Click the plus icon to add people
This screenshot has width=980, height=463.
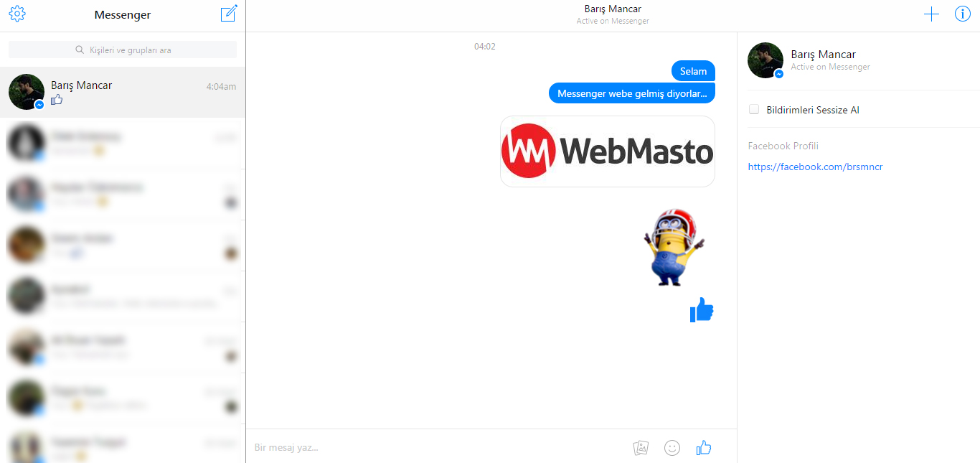931,14
